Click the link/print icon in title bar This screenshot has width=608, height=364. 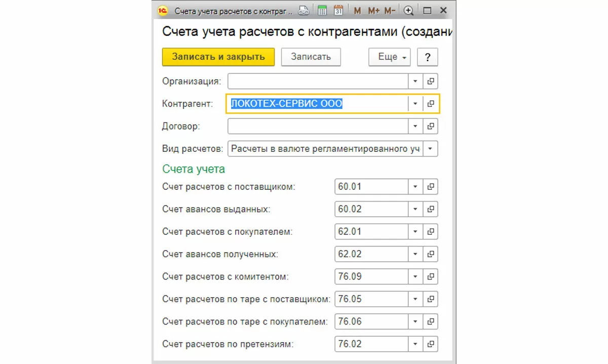click(x=303, y=10)
